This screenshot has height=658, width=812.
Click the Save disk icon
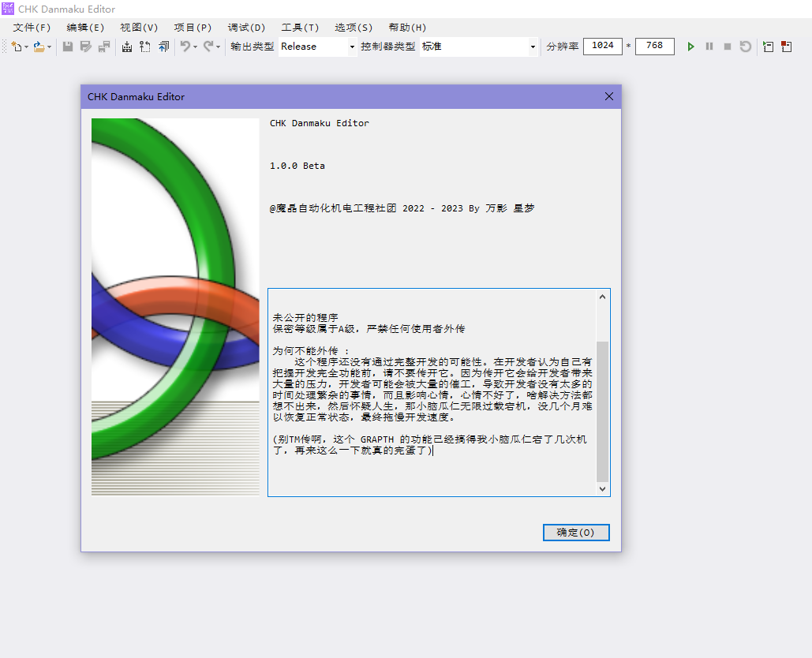(x=68, y=47)
